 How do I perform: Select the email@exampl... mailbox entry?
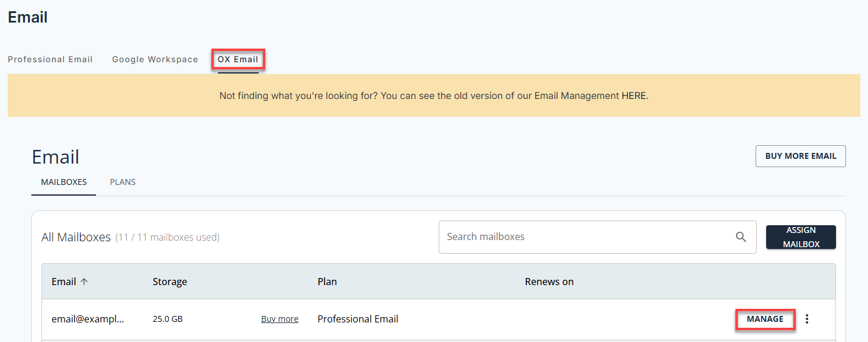88,318
